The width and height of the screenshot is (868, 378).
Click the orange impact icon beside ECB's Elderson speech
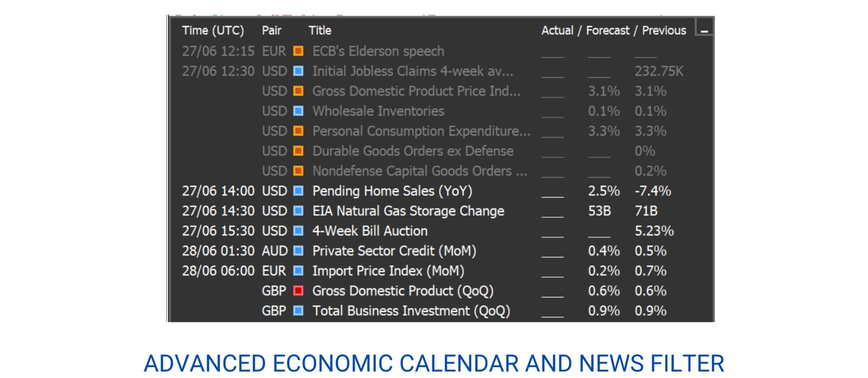[299, 51]
